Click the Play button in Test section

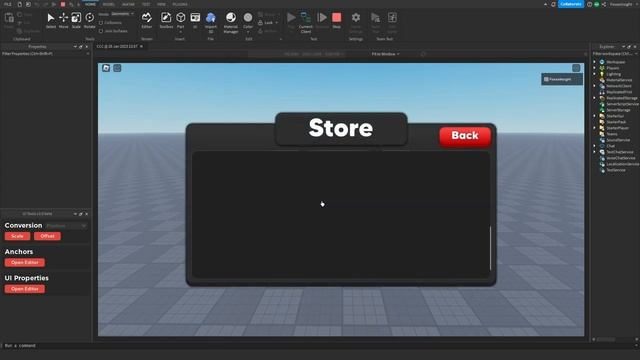(291, 18)
